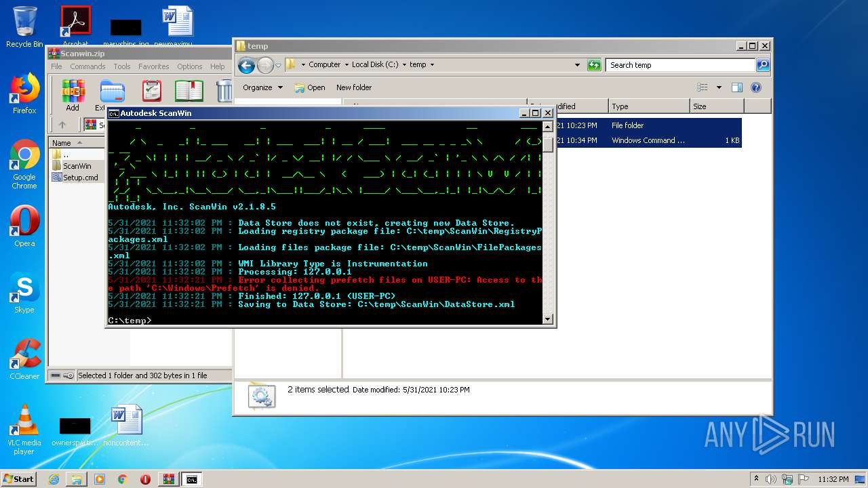This screenshot has width=868, height=488.
Task: Click the console scrollbar down arrow
Action: pos(548,319)
